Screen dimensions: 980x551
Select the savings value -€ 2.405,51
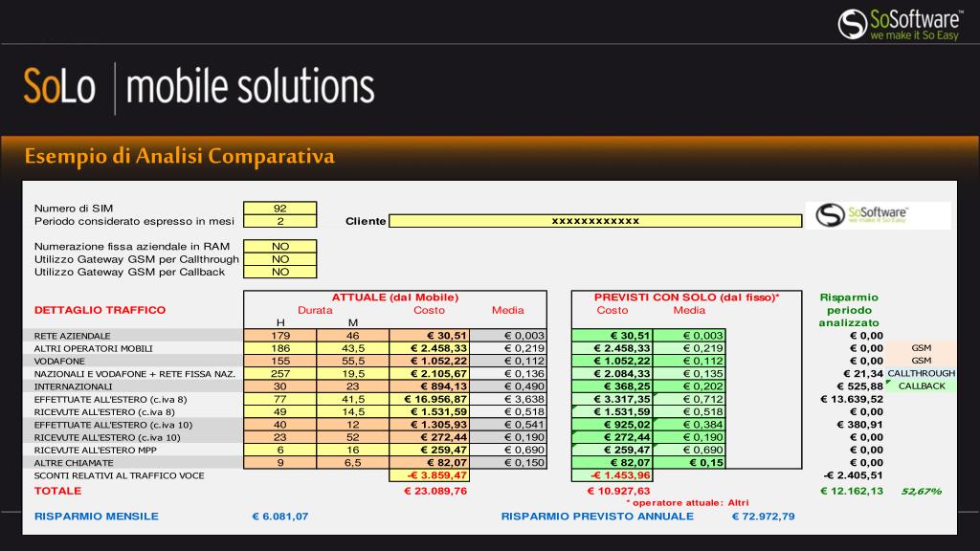(x=853, y=475)
